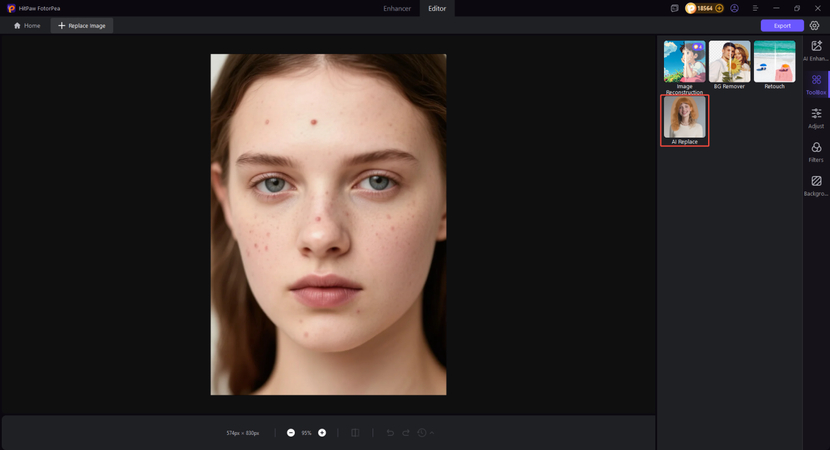Open the AI Replace tool

684,120
